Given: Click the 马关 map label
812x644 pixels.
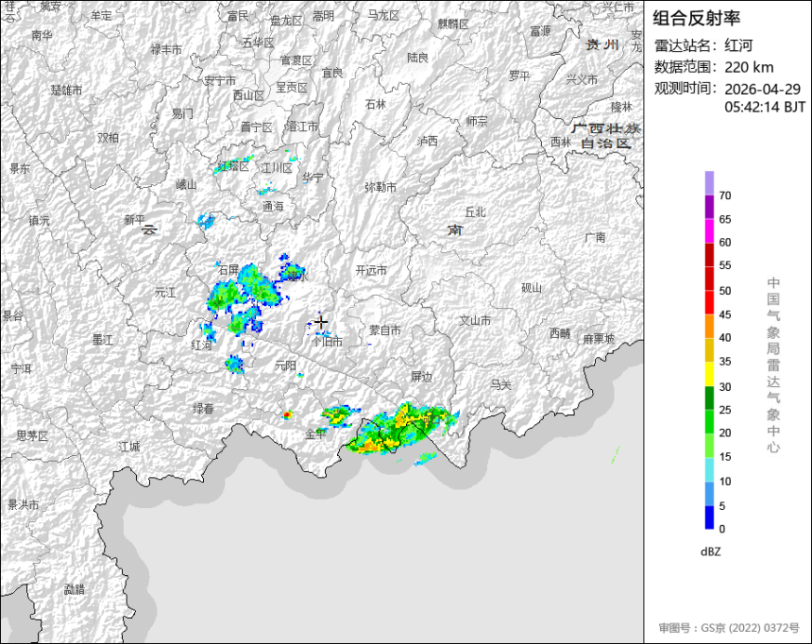Looking at the screenshot, I should coord(500,385).
